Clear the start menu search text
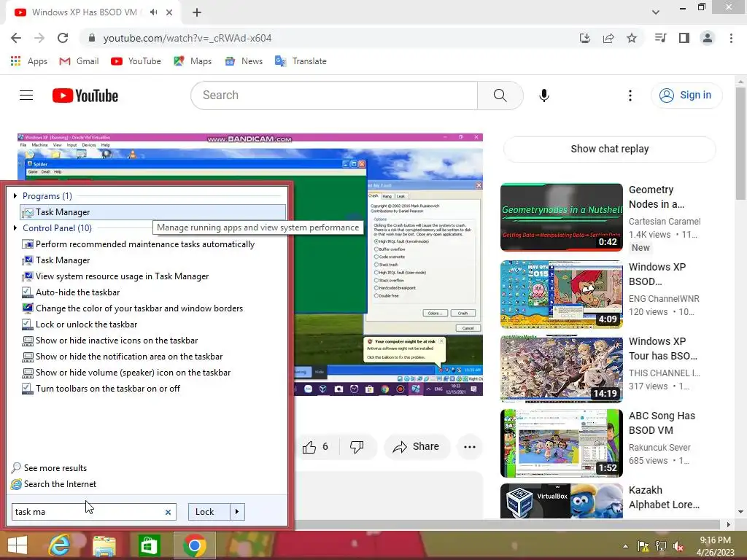The width and height of the screenshot is (747, 560). (169, 513)
